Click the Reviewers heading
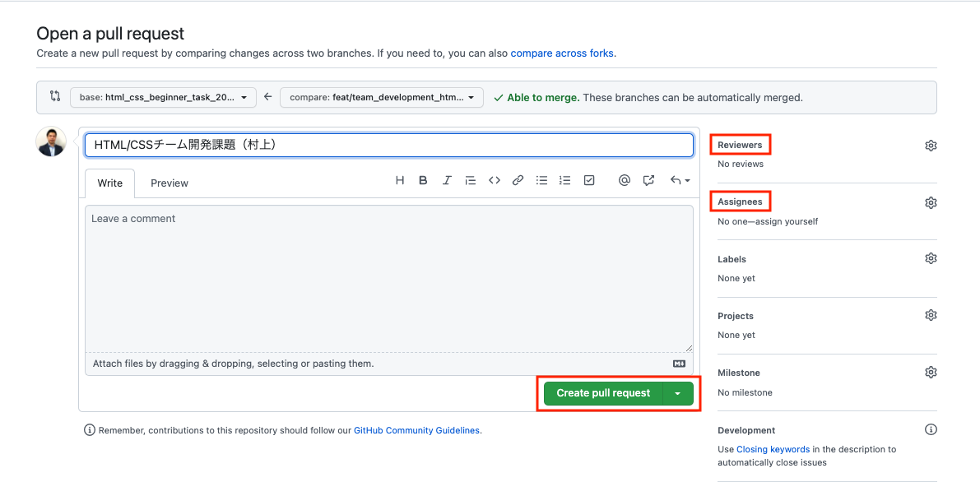Image resolution: width=980 pixels, height=482 pixels. pos(740,145)
